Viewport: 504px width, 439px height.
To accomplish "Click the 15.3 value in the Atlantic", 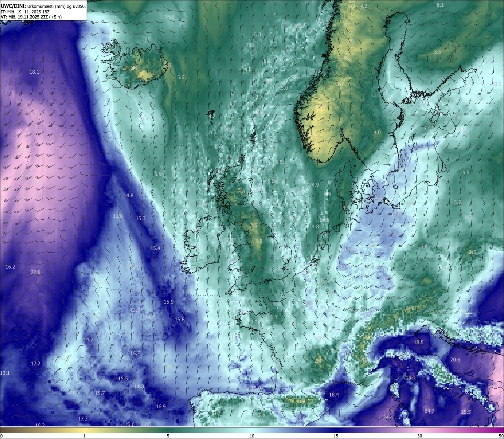I will click(141, 218).
